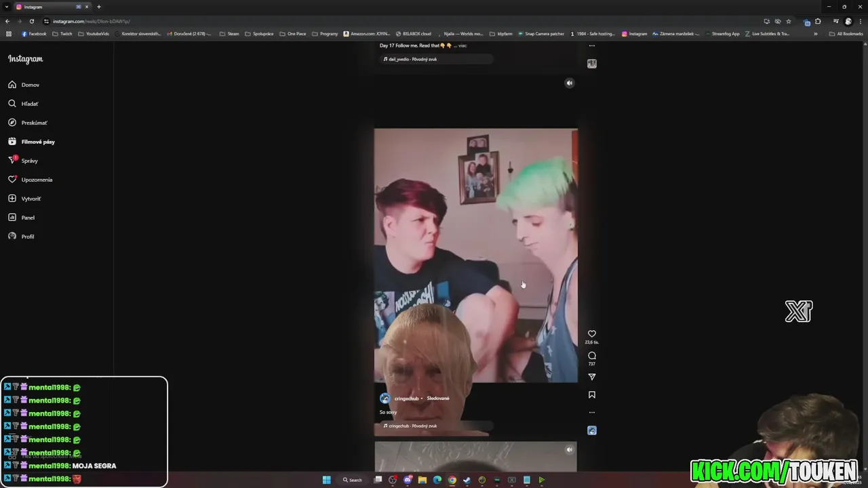Show hidden bookmarks overflow chevron
This screenshot has width=868, height=488.
click(x=816, y=34)
